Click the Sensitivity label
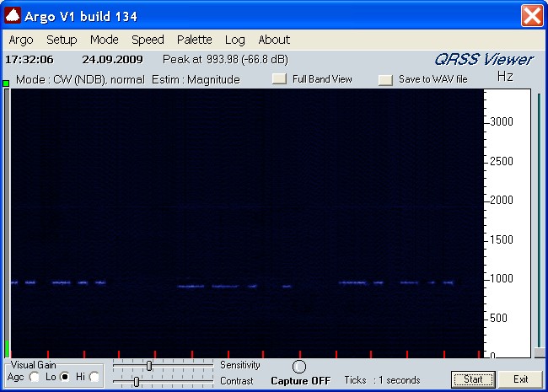This screenshot has height=392, width=548. tap(240, 365)
